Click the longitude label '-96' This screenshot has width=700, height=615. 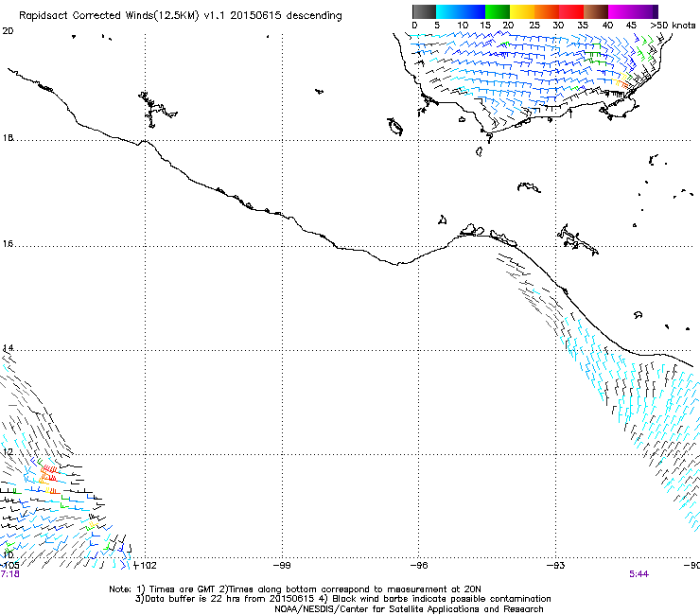(419, 566)
